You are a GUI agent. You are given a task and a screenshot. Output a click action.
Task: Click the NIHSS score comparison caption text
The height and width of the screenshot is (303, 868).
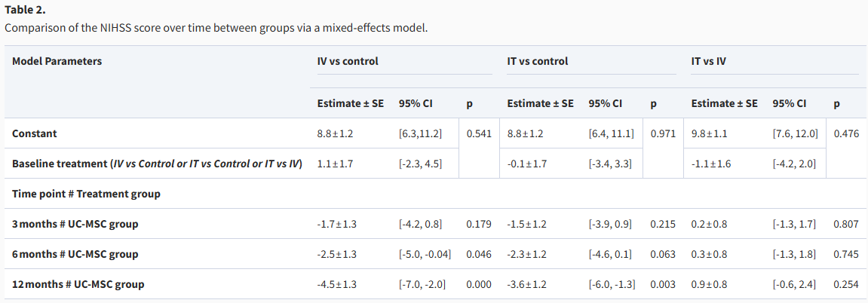(216, 28)
